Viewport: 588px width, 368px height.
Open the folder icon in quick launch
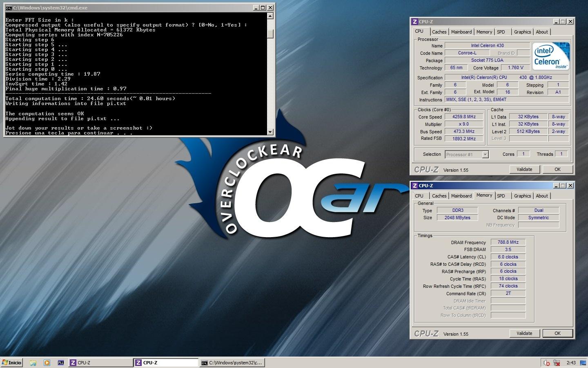pos(33,363)
